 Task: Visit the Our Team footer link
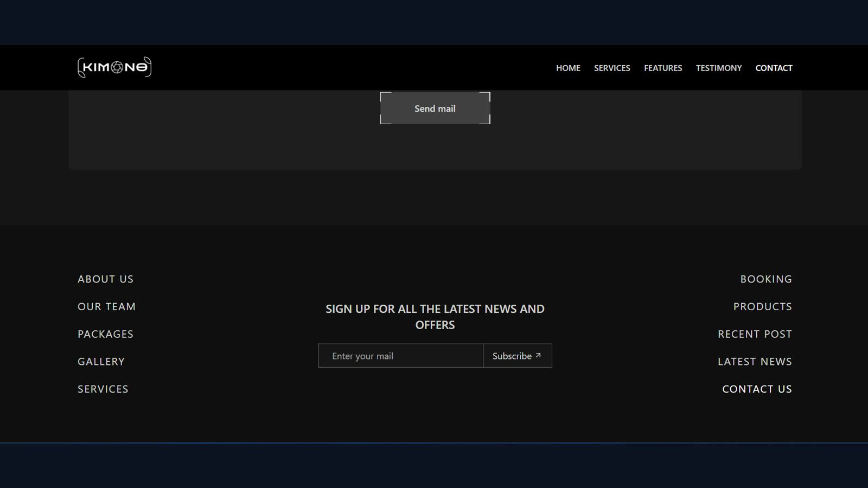click(x=106, y=307)
